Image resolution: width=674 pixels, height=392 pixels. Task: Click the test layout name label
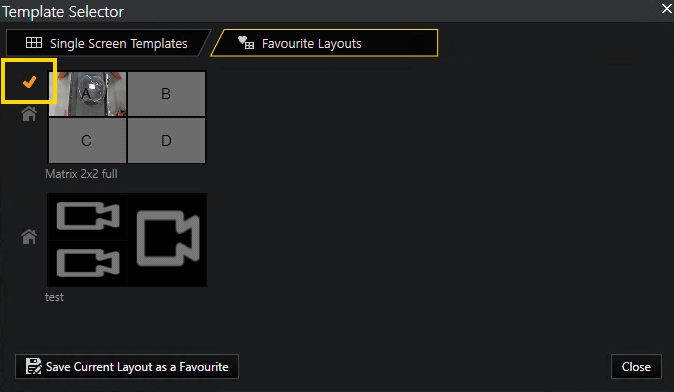[x=54, y=297]
